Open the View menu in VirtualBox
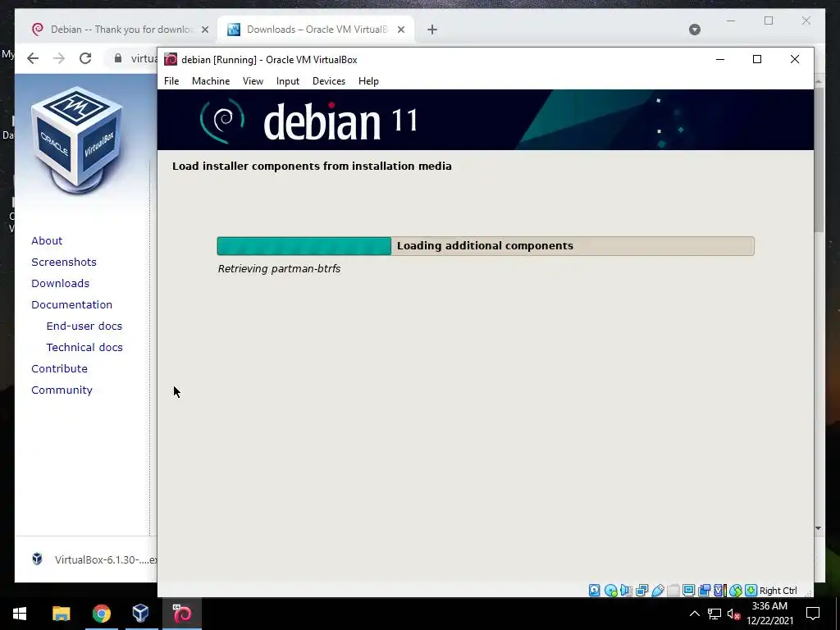The height and width of the screenshot is (630, 840). click(x=253, y=81)
